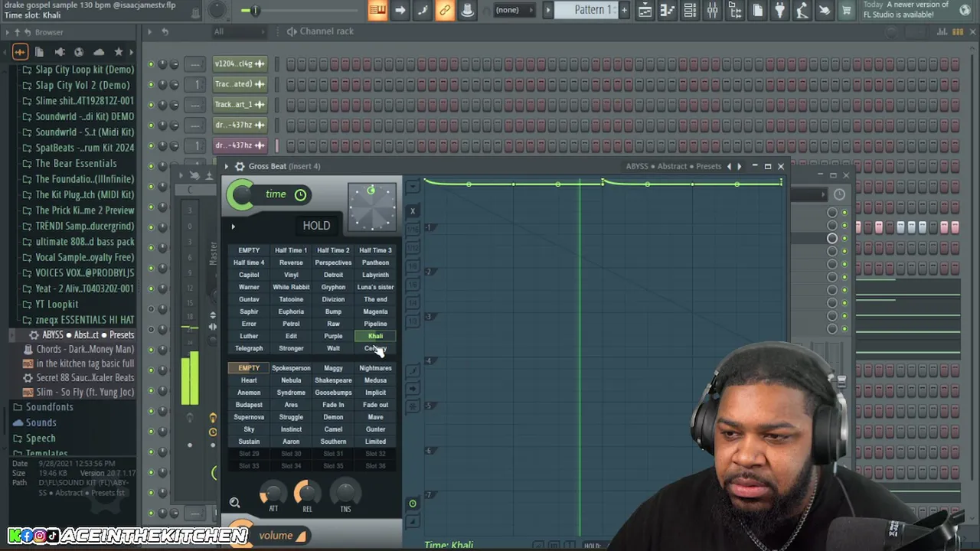Image resolution: width=980 pixels, height=551 pixels.
Task: Select the highlighted mixer insert slot circle
Action: (x=832, y=238)
